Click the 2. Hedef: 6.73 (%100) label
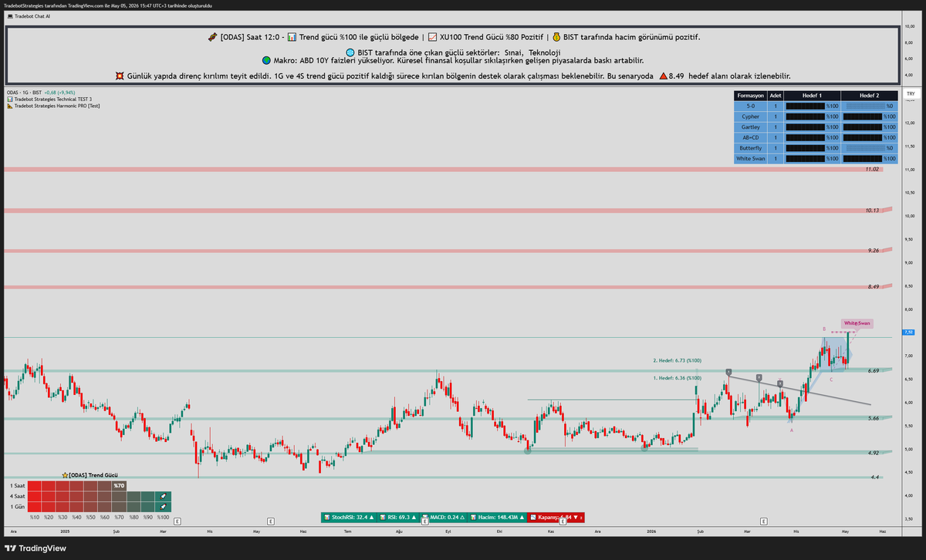This screenshot has width=926, height=560. click(x=678, y=360)
